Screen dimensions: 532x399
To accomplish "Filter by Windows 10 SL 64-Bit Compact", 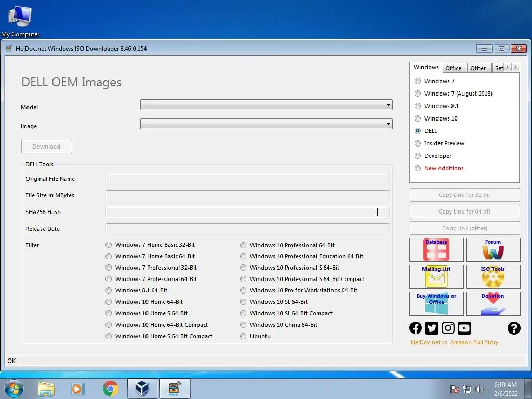I will pyautogui.click(x=286, y=313).
